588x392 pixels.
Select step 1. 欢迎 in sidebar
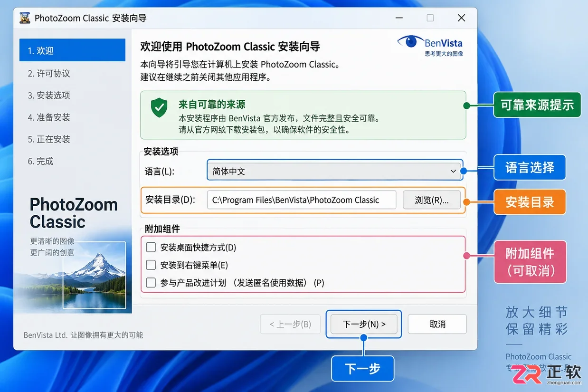coord(72,50)
